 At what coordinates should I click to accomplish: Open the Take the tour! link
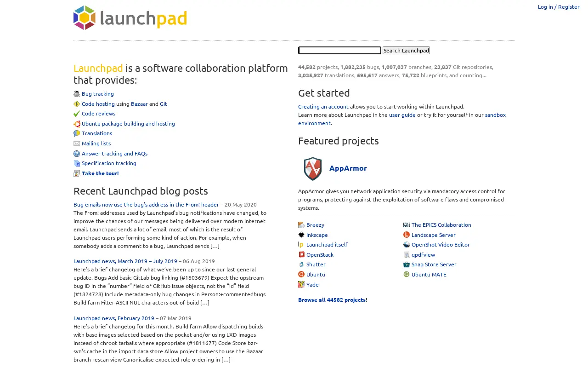point(100,173)
